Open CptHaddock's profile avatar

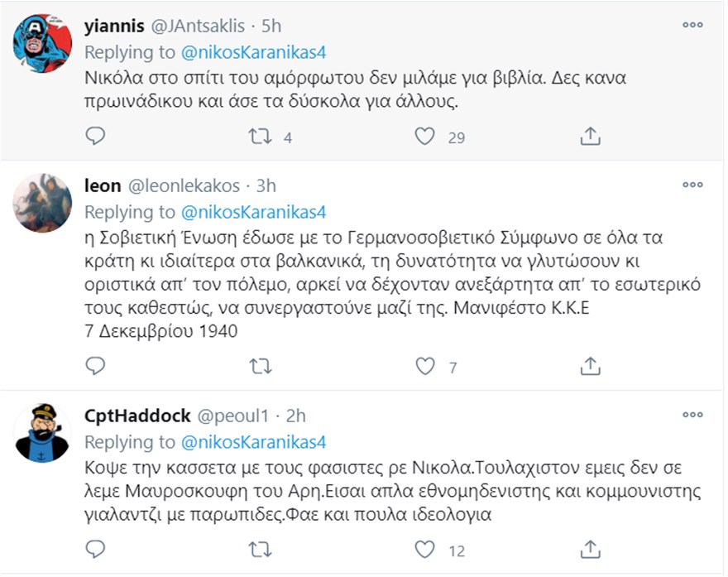coord(42,432)
